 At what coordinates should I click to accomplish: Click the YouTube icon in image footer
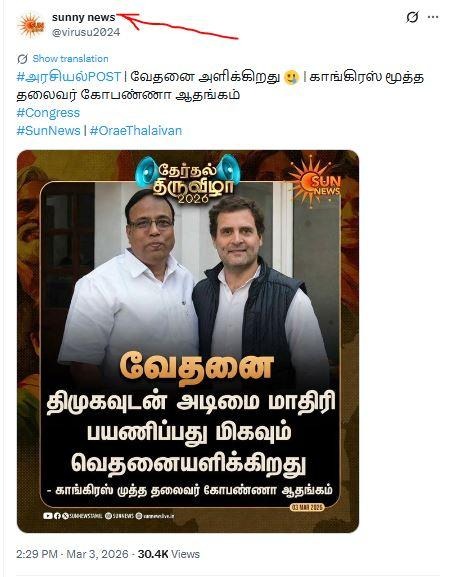click(x=47, y=516)
